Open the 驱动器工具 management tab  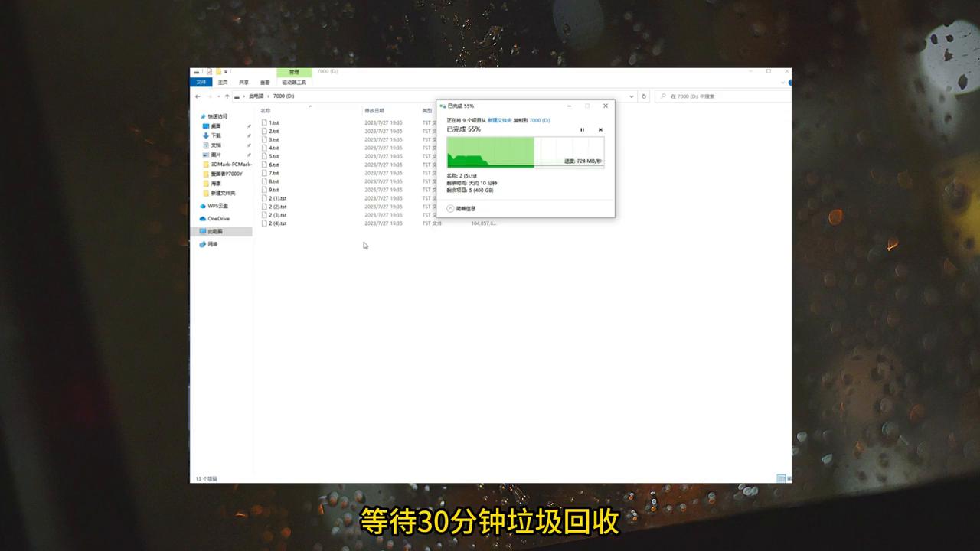pyautogui.click(x=295, y=81)
